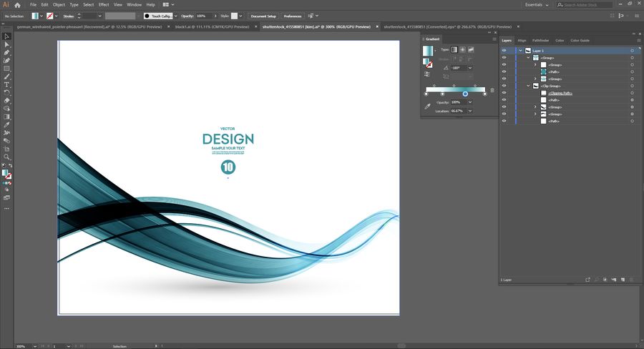
Task: Choose the Linear Gradient type icon
Action: coord(454,49)
